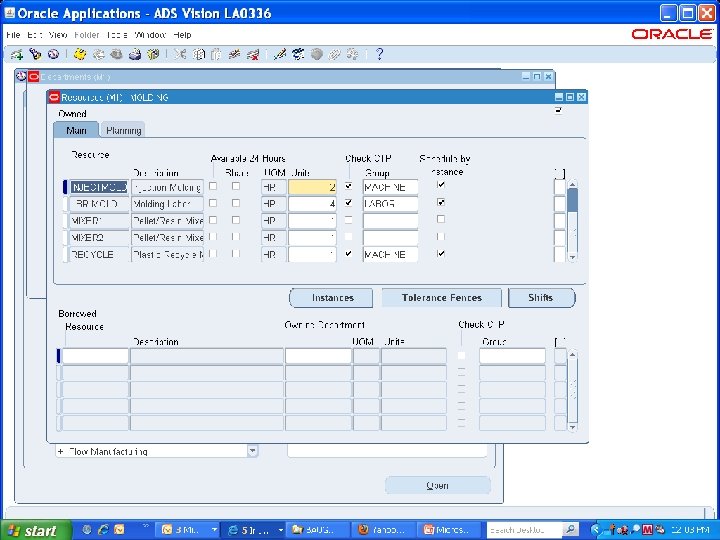
Task: Click the New record toolbar icon
Action: (x=17, y=55)
